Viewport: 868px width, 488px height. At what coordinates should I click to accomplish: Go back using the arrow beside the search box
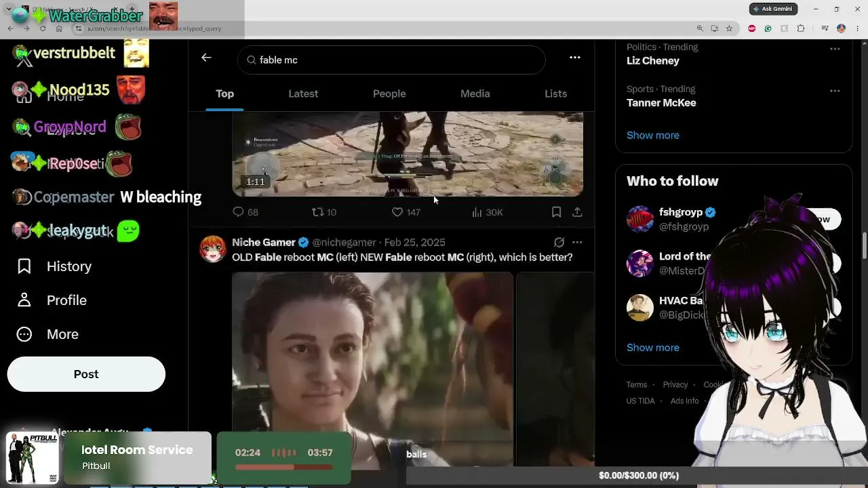(x=206, y=58)
